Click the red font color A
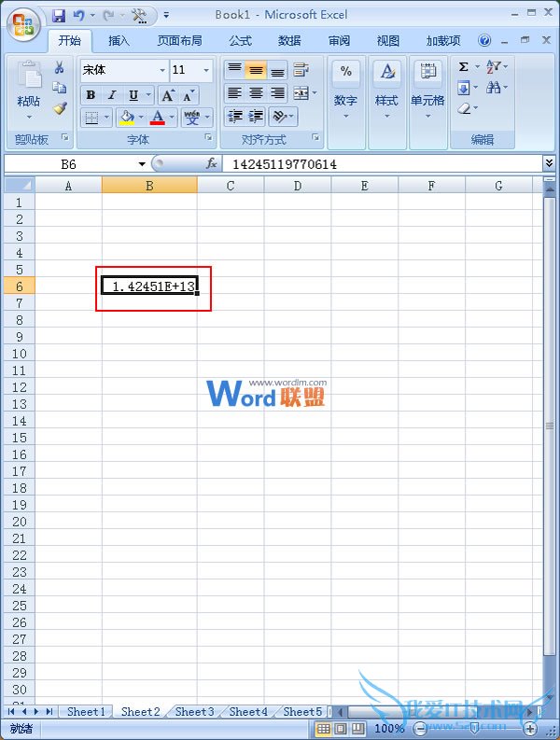560x740 pixels. coord(157,117)
